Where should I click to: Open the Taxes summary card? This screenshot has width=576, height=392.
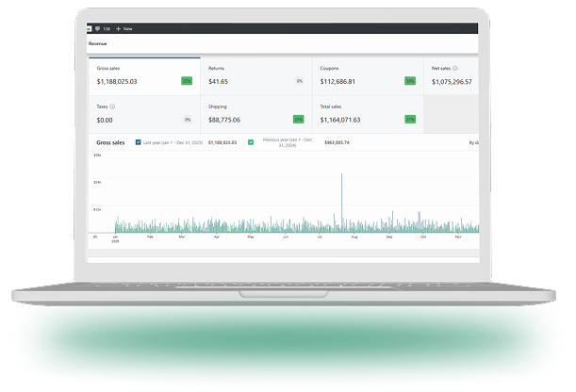click(x=144, y=114)
